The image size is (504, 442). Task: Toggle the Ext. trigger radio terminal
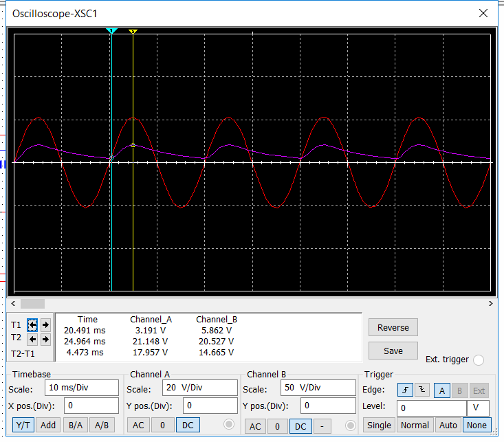(x=479, y=360)
